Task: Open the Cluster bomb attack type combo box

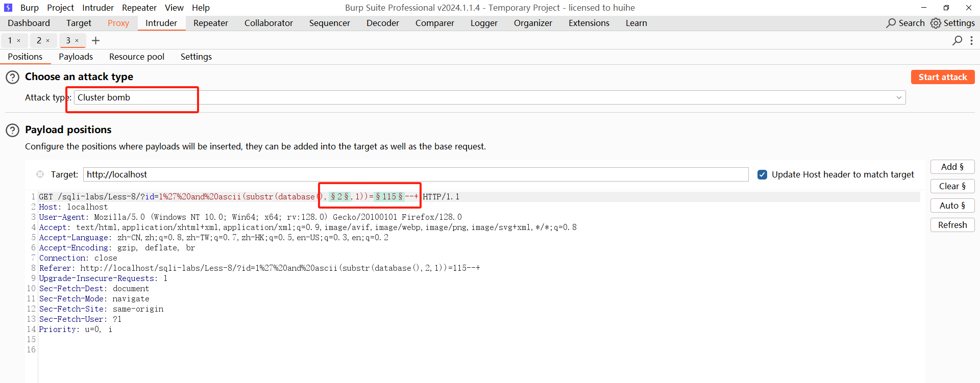Action: pos(490,97)
